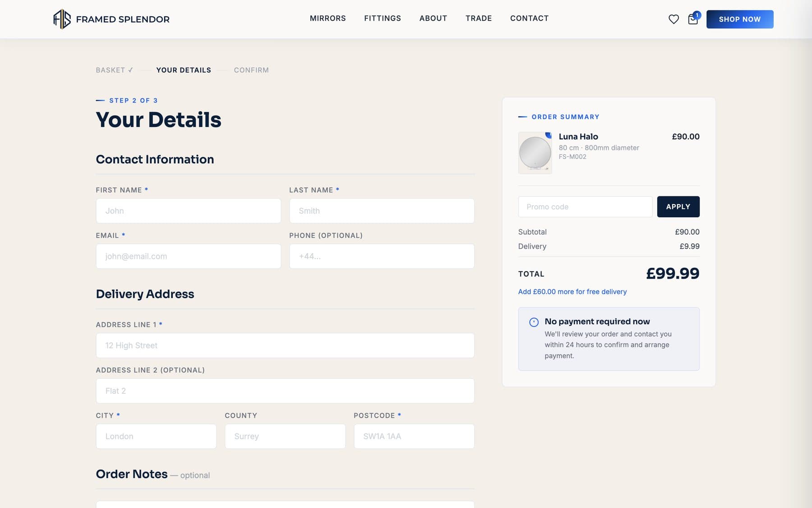Click Add £60.00 more for free delivery
812x508 pixels.
point(572,292)
